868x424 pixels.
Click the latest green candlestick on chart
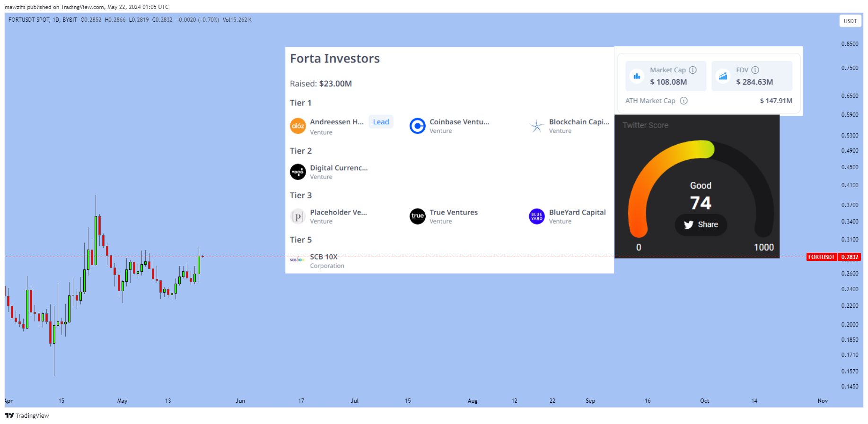[199, 265]
